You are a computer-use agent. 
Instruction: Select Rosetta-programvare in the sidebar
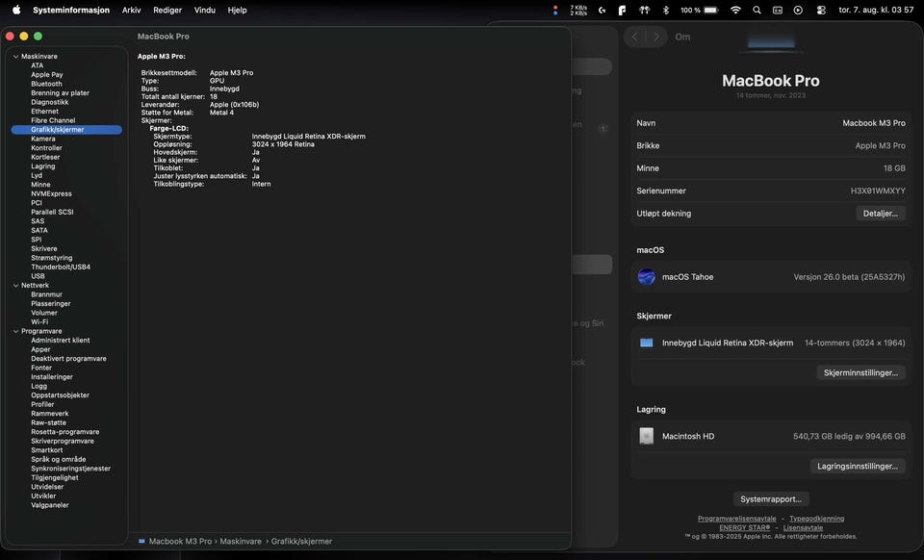pyautogui.click(x=64, y=432)
